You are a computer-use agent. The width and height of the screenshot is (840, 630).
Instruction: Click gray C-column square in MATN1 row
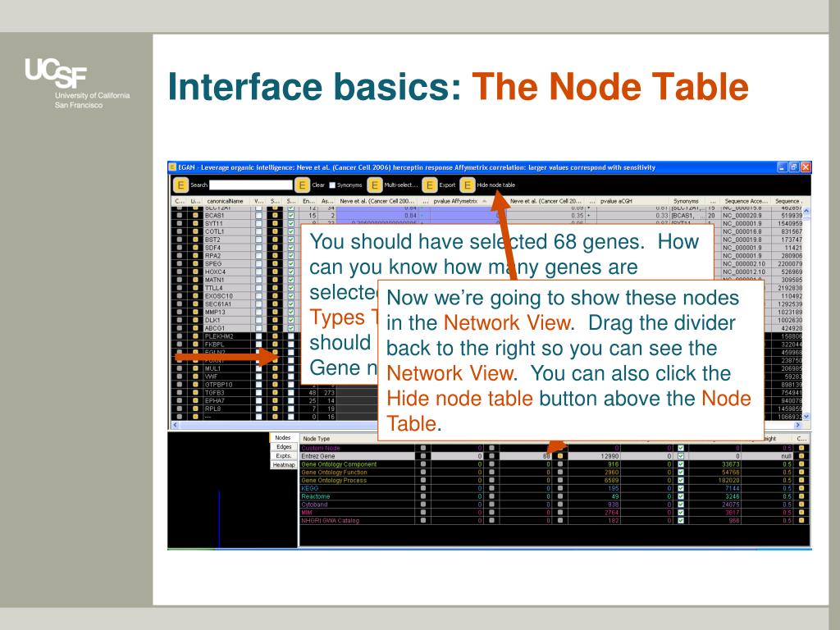[180, 280]
